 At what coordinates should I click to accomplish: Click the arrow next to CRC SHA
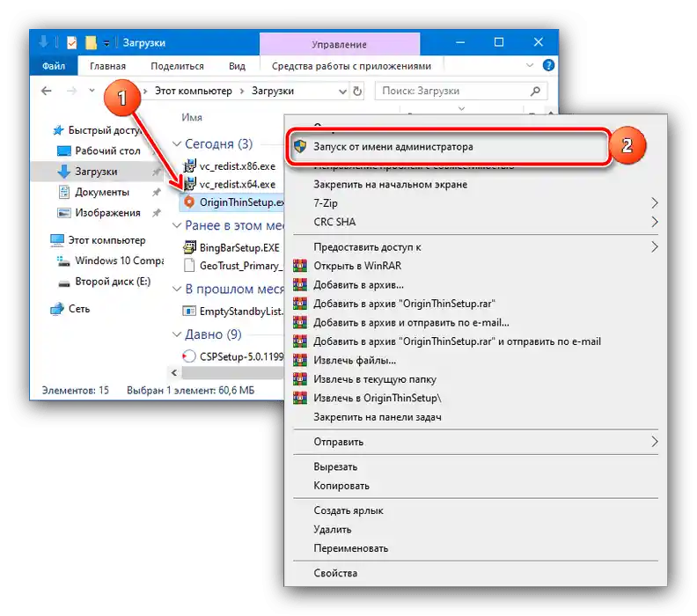pyautogui.click(x=655, y=222)
